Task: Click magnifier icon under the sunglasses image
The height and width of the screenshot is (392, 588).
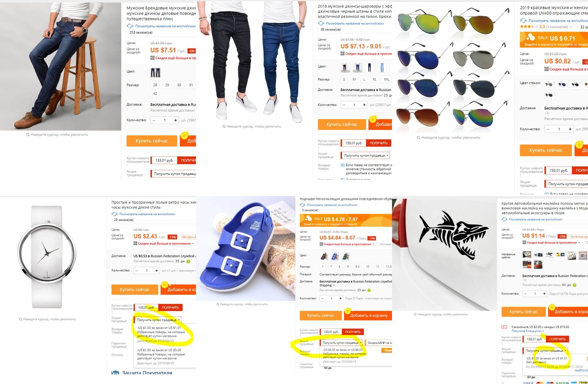Action: coord(419,138)
